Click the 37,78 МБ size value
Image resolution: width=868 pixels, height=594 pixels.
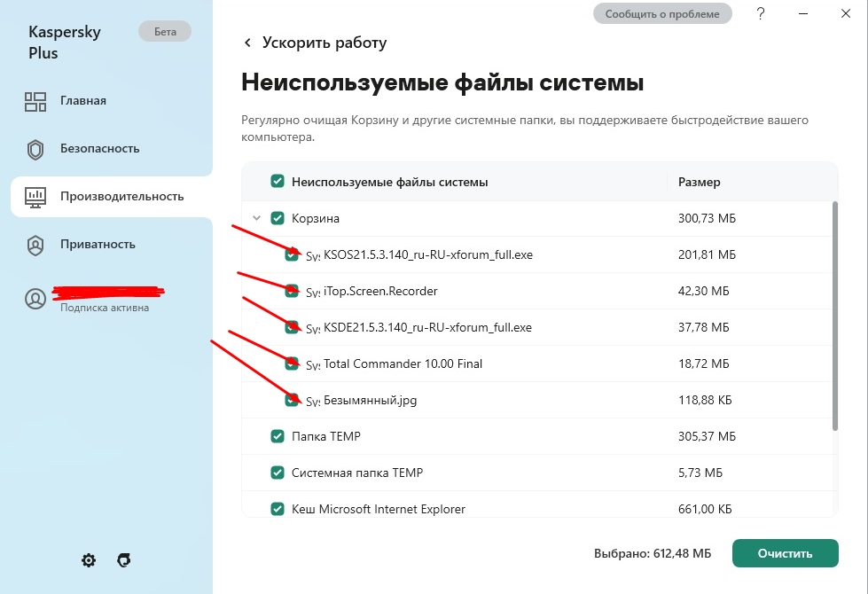(704, 327)
